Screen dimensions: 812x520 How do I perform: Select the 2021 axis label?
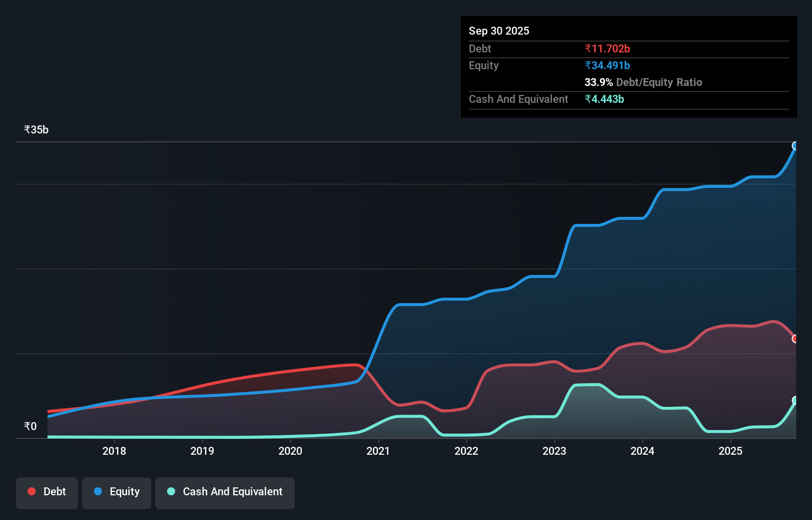[378, 451]
